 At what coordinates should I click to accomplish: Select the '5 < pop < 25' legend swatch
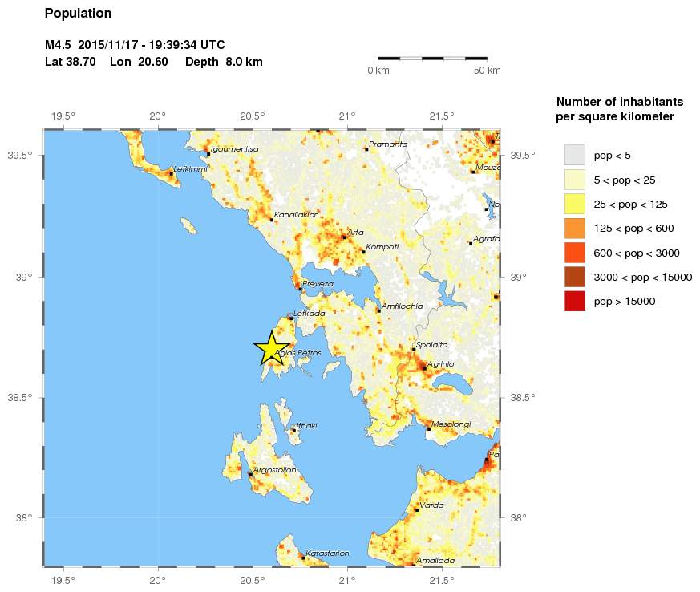[x=574, y=179]
